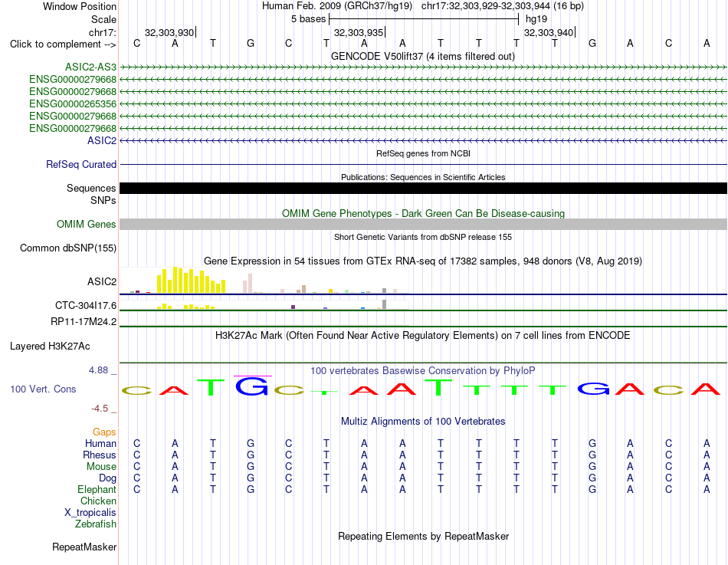Viewport: 728px width, 565px height.
Task: Click the CTC-304I17.6 expression label
Action: [86, 305]
